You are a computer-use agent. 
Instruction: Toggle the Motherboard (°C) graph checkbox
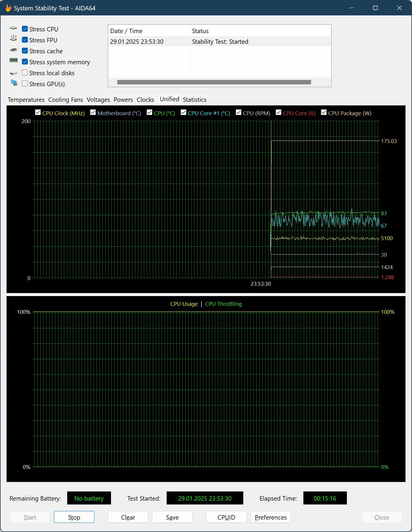pos(93,112)
